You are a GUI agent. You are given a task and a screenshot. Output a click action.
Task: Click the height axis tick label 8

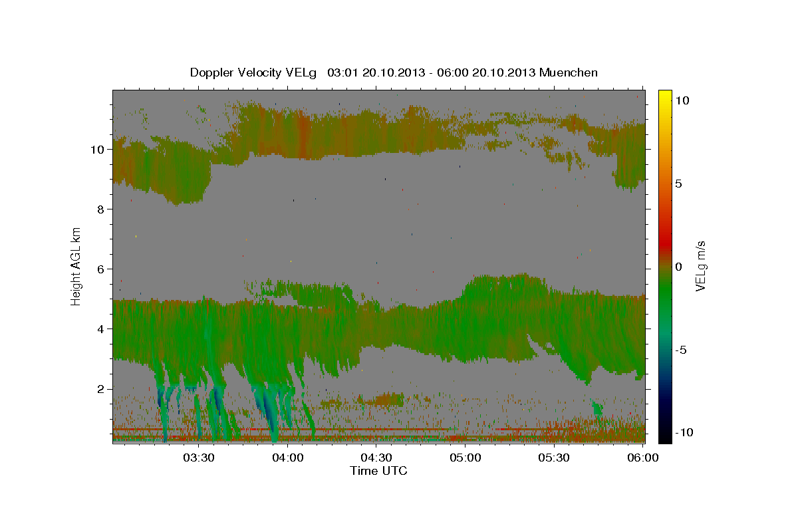point(99,209)
